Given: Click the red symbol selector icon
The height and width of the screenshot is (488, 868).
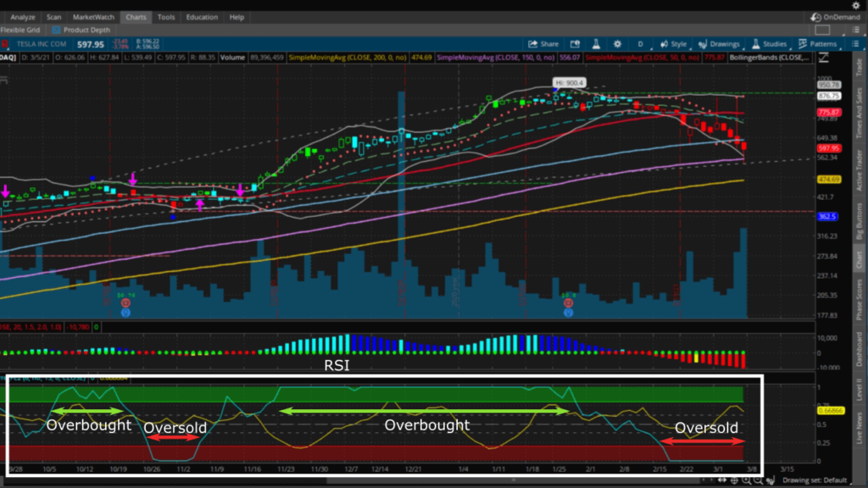Looking at the screenshot, I should click(4, 44).
